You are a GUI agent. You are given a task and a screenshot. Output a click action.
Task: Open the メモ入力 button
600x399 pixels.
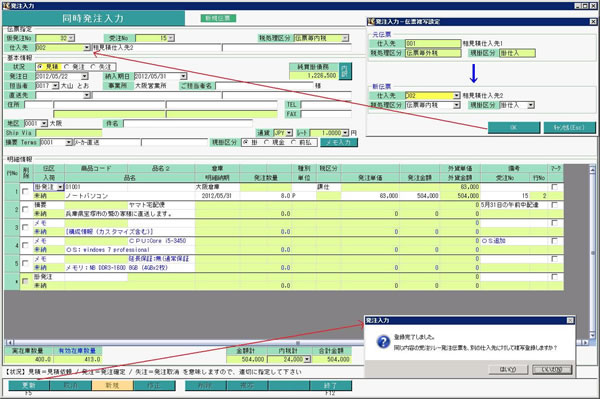(x=339, y=142)
